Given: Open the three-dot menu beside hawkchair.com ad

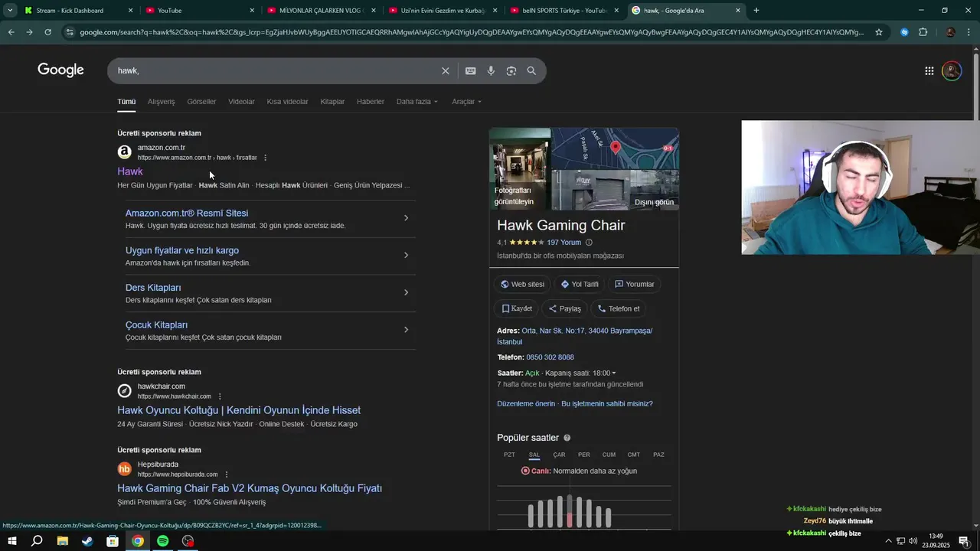Looking at the screenshot, I should pyautogui.click(x=220, y=396).
